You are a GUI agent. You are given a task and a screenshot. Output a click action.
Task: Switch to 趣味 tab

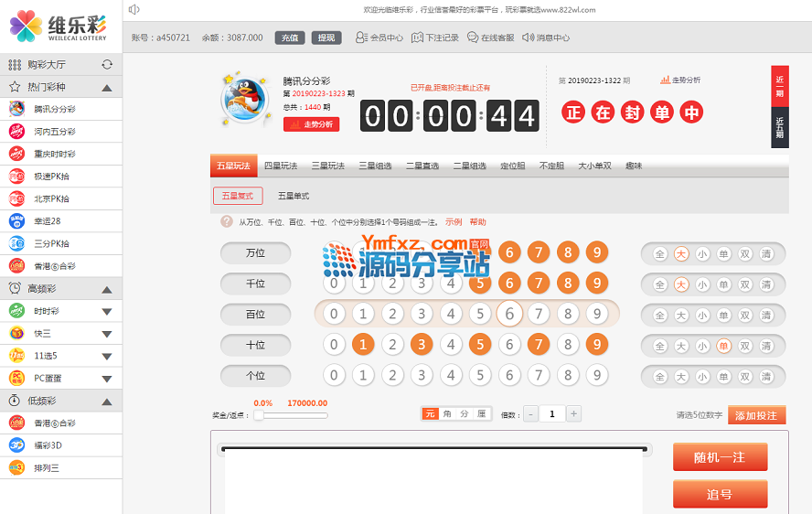(x=634, y=166)
